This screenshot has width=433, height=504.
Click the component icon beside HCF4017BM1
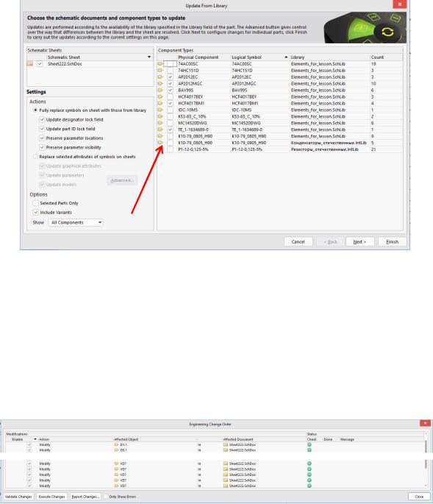(160, 103)
